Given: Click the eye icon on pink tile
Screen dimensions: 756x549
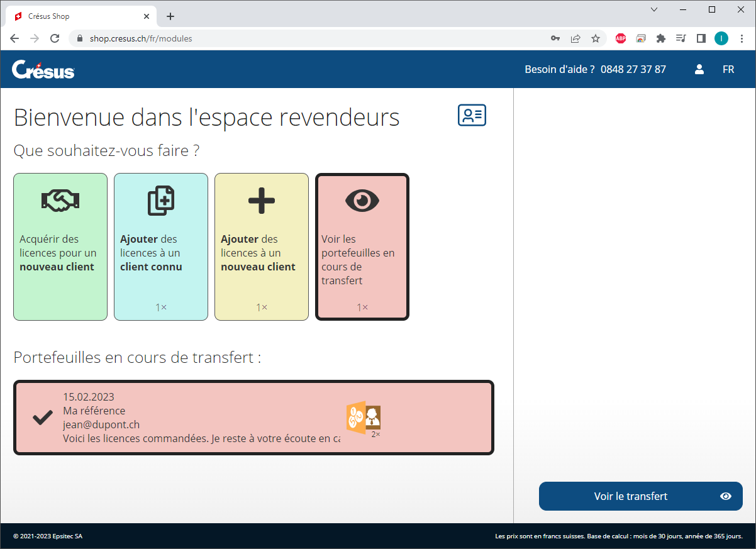Looking at the screenshot, I should pos(362,201).
